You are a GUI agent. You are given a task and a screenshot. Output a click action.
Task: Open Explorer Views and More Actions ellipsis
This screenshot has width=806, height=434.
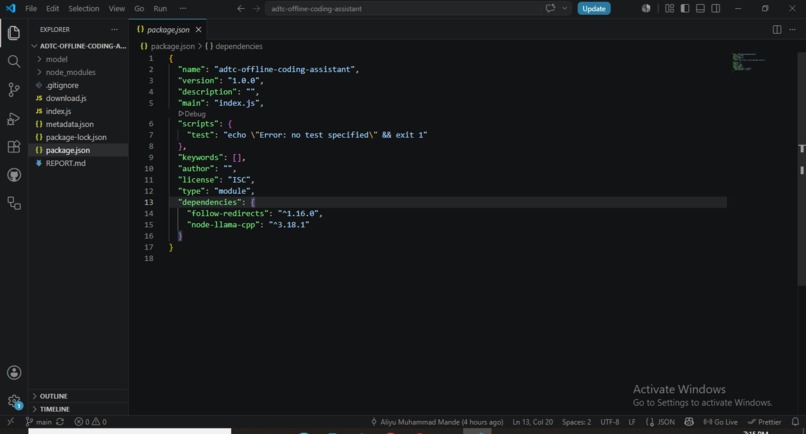114,30
